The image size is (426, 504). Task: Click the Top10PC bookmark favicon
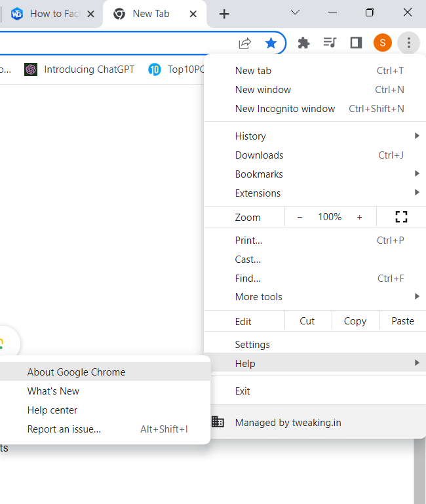pos(154,69)
